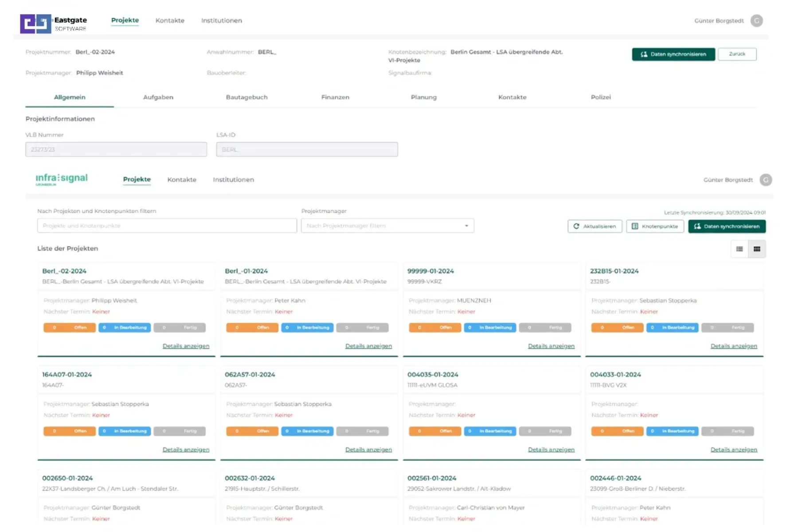Switch to list view icon
The image size is (798, 532).
tap(739, 249)
